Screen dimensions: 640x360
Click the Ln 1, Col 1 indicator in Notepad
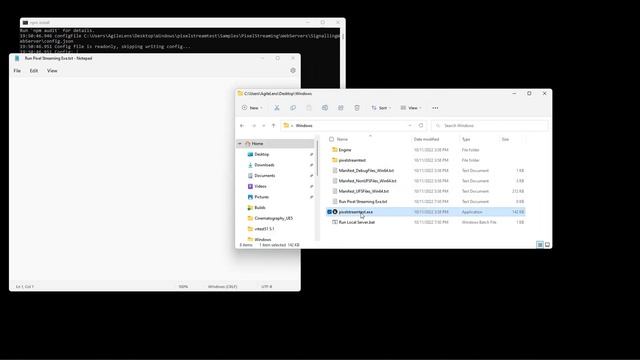pyautogui.click(x=25, y=287)
